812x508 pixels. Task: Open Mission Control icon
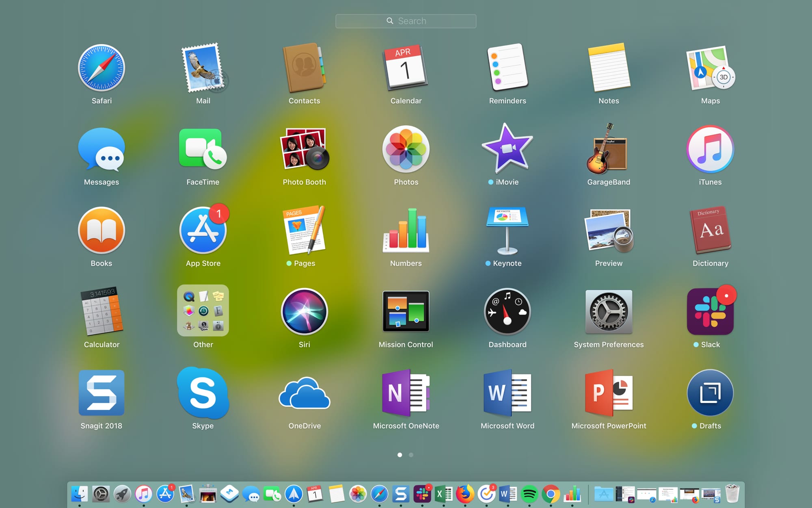[406, 312]
